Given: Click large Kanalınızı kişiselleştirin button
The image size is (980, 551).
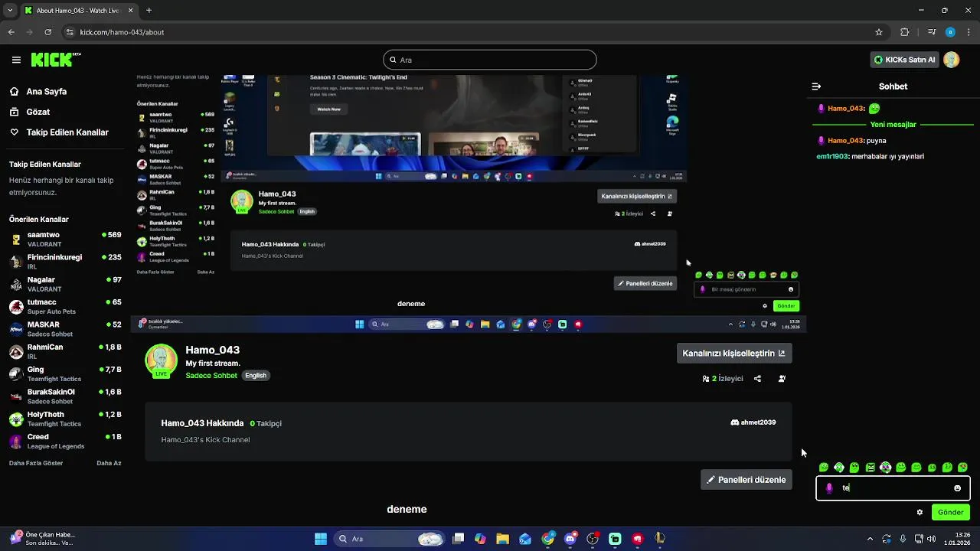Looking at the screenshot, I should [x=734, y=354].
